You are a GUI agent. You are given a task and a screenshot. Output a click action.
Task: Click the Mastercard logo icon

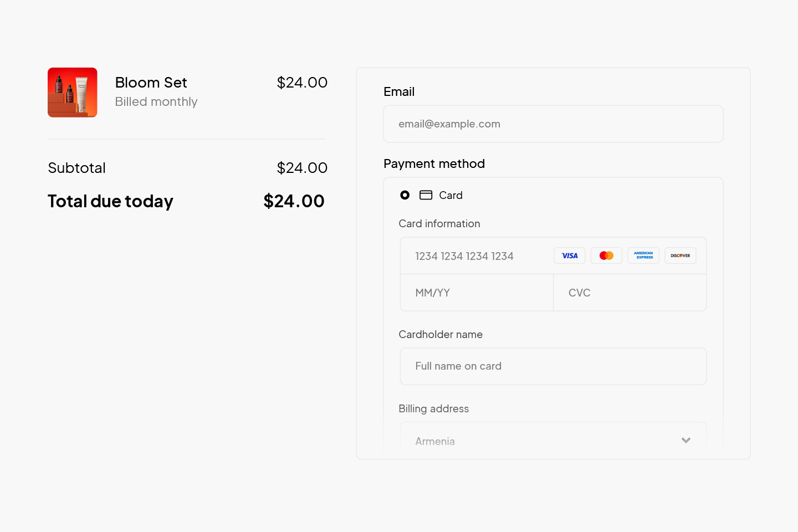(x=606, y=255)
